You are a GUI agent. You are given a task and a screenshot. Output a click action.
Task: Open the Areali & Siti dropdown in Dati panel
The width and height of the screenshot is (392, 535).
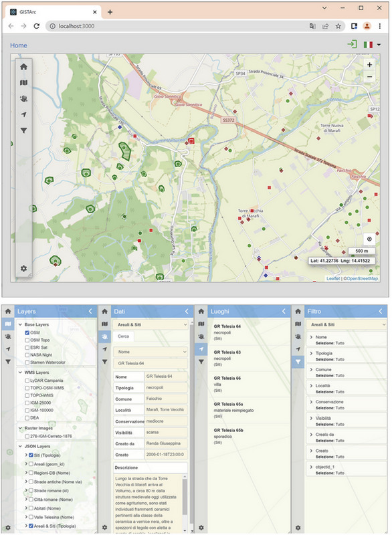coord(151,324)
